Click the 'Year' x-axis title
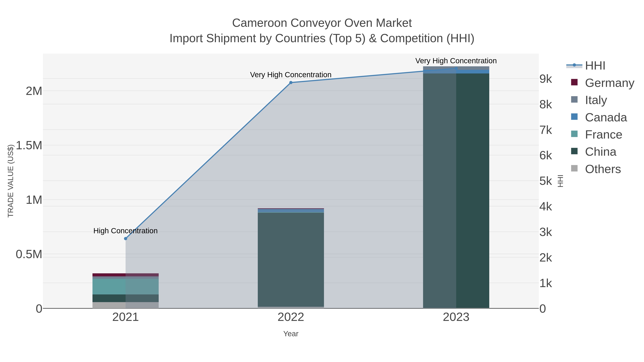This screenshot has width=644, height=362. tap(291, 334)
